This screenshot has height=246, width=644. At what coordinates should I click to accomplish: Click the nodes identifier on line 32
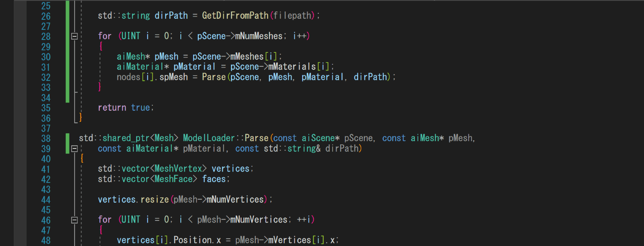(x=128, y=77)
